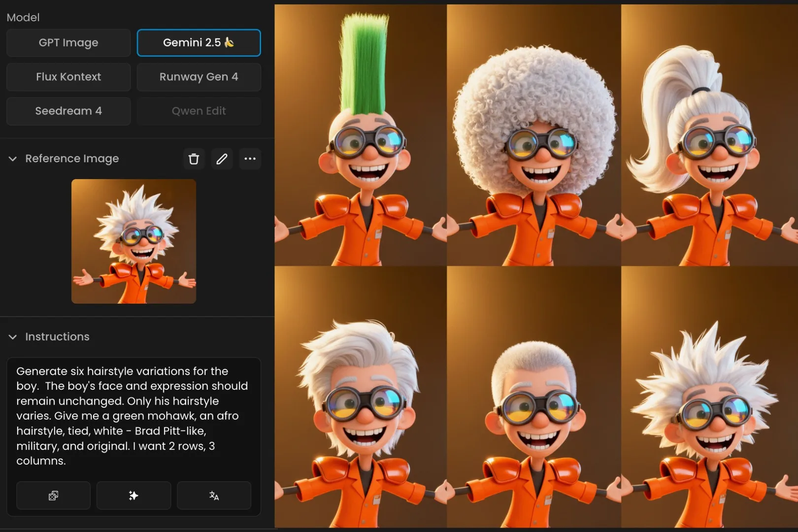798x532 pixels.
Task: Edit the reference image with the pencil icon
Action: pyautogui.click(x=222, y=159)
